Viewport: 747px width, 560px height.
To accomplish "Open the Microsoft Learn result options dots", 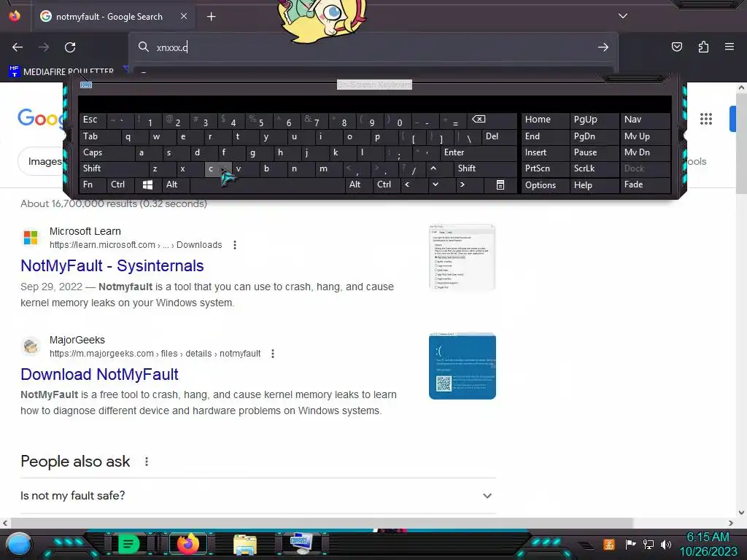I will 235,245.
